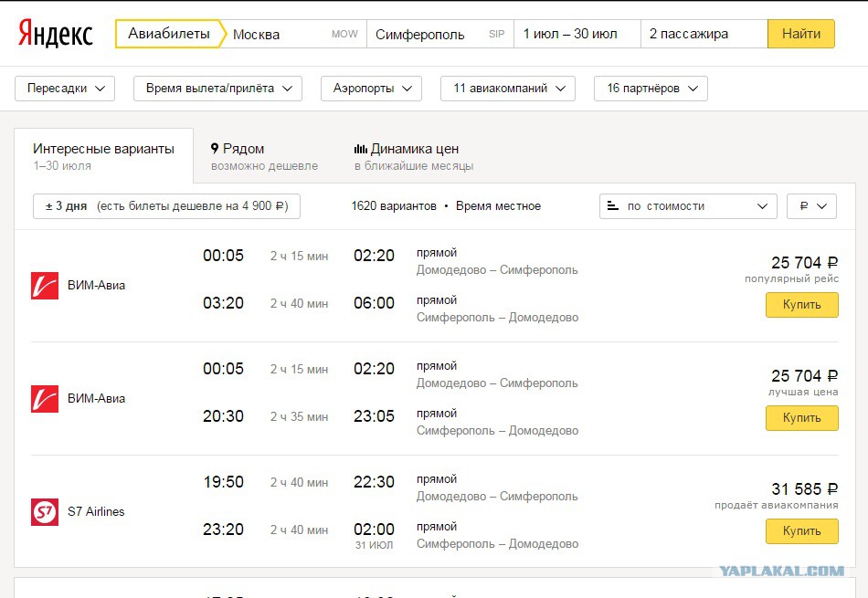Open the 11 авиакомпаний dropdown

click(x=508, y=89)
